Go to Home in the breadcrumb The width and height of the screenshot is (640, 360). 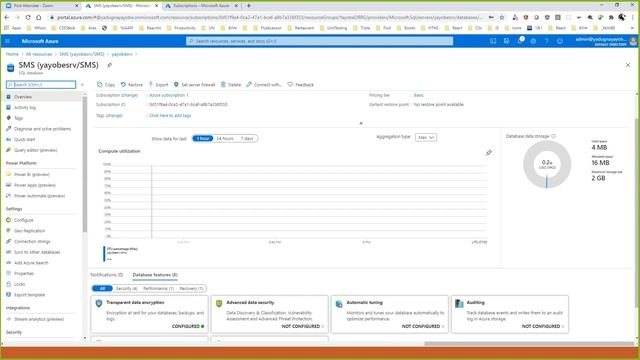click(x=12, y=54)
